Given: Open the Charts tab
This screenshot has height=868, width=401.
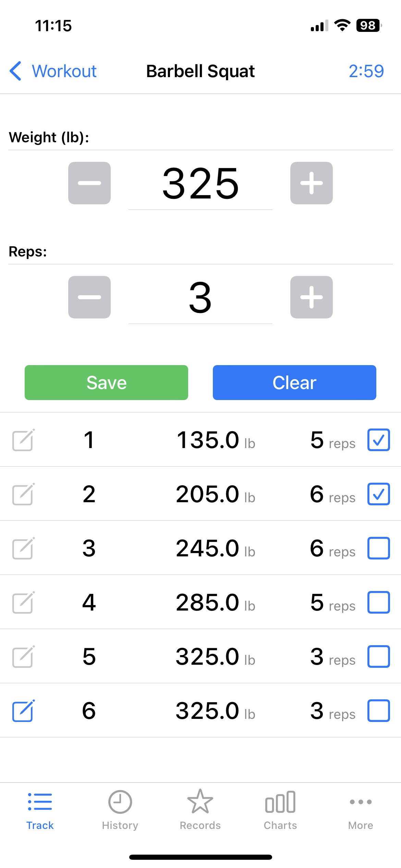Looking at the screenshot, I should coord(280,810).
